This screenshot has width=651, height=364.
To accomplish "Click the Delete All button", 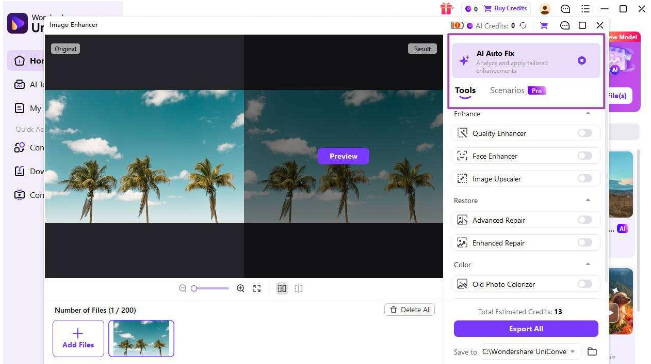I will point(409,310).
